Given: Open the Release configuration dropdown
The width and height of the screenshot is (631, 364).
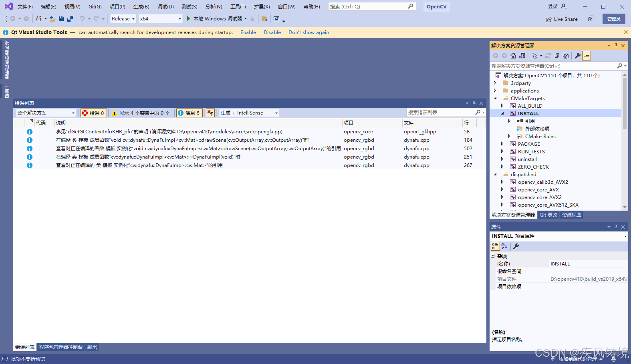Looking at the screenshot, I should (x=123, y=19).
